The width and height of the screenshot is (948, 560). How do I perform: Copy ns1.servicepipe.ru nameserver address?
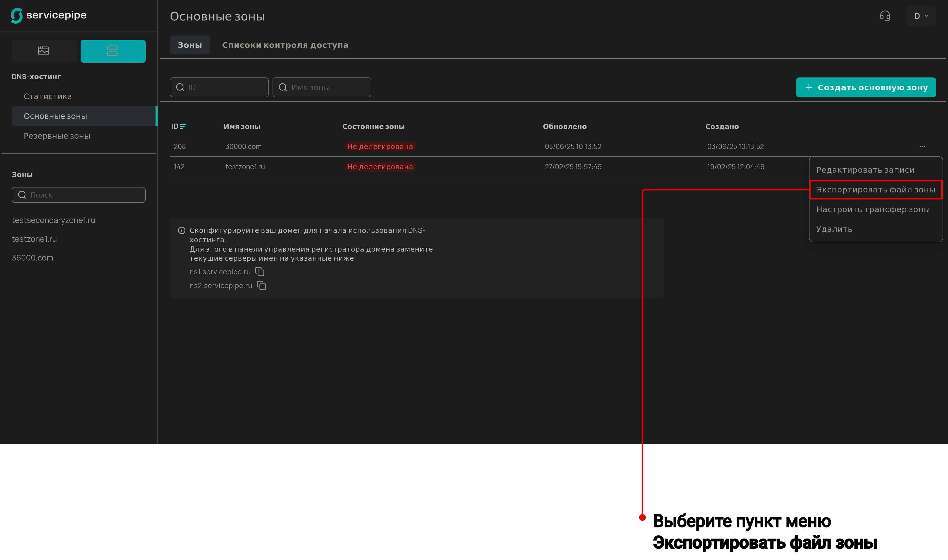(260, 272)
